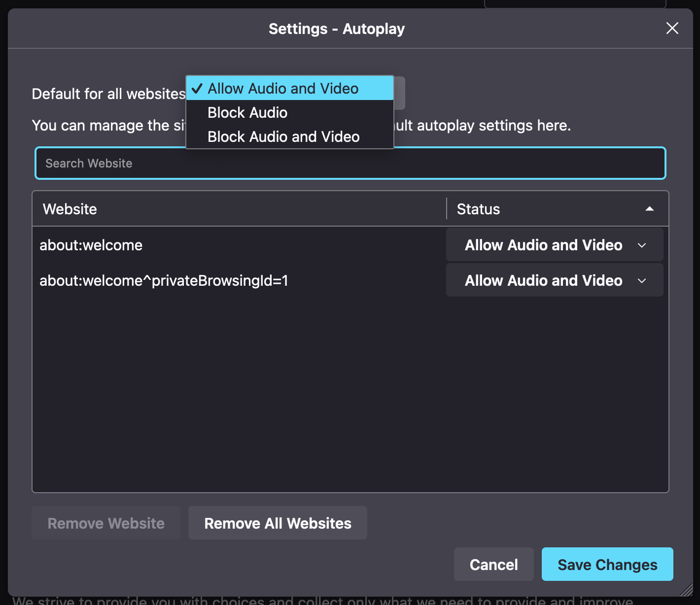Open status dropdown for about:welcome^privateBrowsingId=1
Image resolution: width=700 pixels, height=605 pixels.
(x=554, y=280)
